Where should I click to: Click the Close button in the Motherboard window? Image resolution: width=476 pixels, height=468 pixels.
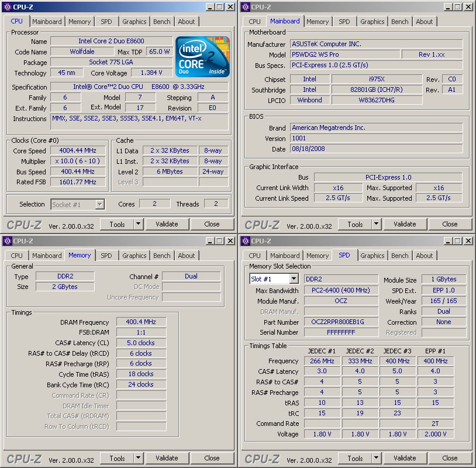coord(450,224)
